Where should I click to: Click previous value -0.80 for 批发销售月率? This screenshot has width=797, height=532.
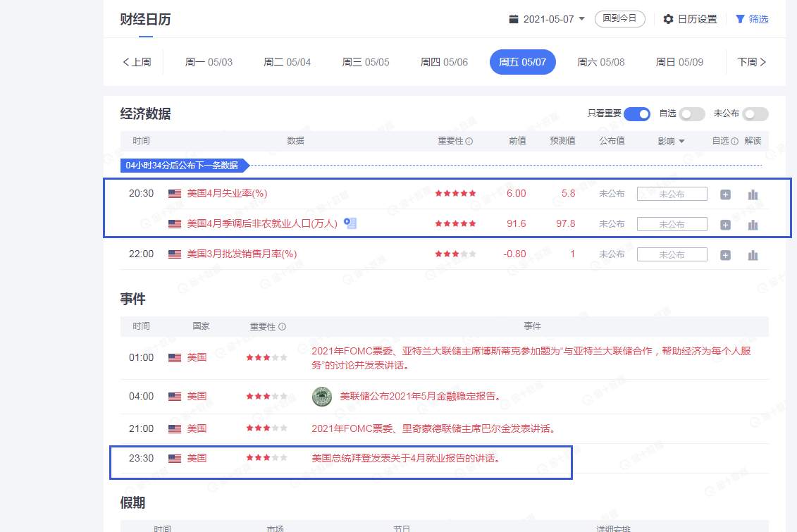click(514, 254)
